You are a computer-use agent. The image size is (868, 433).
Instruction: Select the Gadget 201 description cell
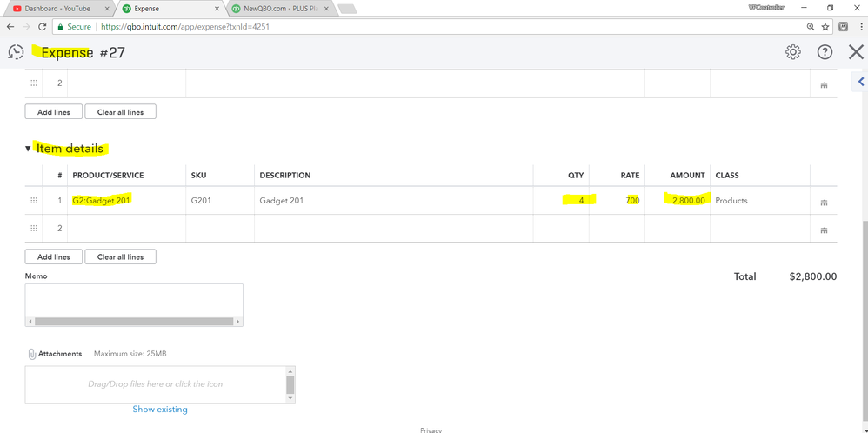(394, 201)
